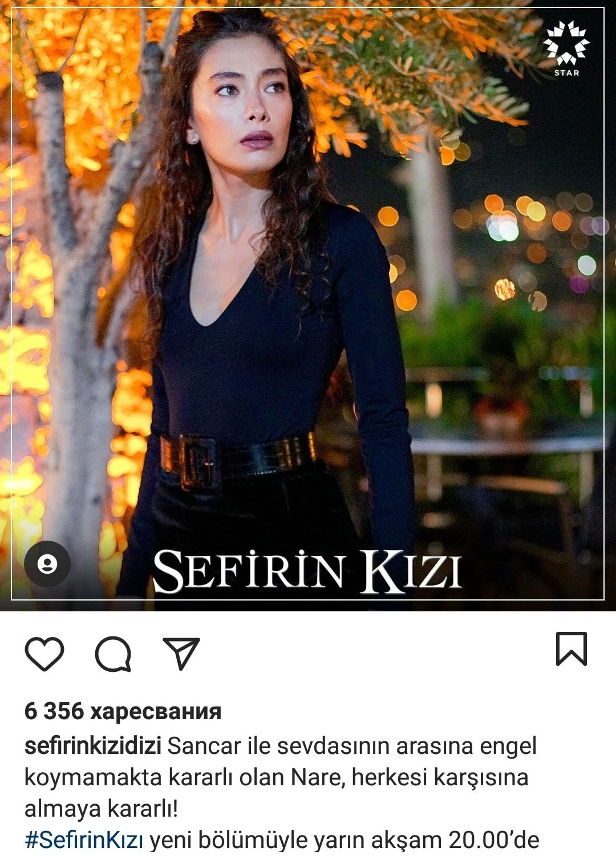Show tagged people via the person icon
The height and width of the screenshot is (856, 616).
pos(47,564)
